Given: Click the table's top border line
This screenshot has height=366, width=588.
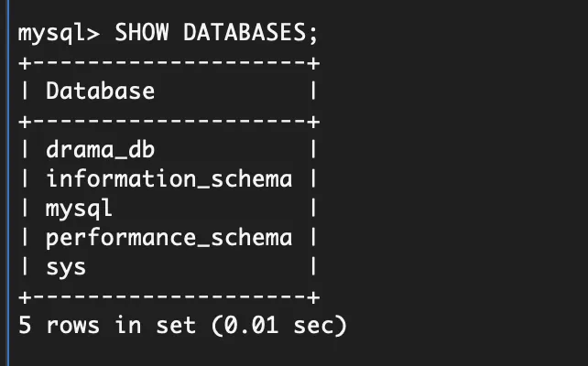Looking at the screenshot, I should [169, 62].
